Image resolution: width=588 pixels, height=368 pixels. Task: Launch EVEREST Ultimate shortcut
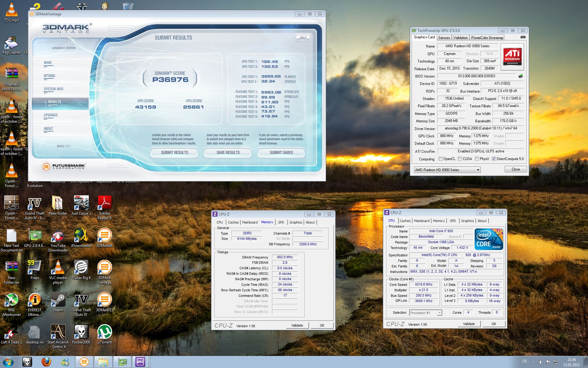(35, 305)
